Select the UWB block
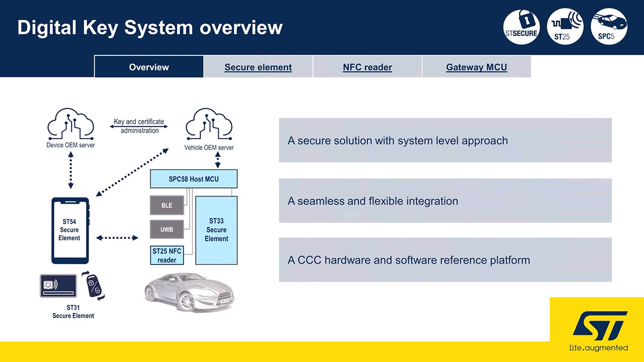The height and width of the screenshot is (362, 644). click(x=167, y=229)
